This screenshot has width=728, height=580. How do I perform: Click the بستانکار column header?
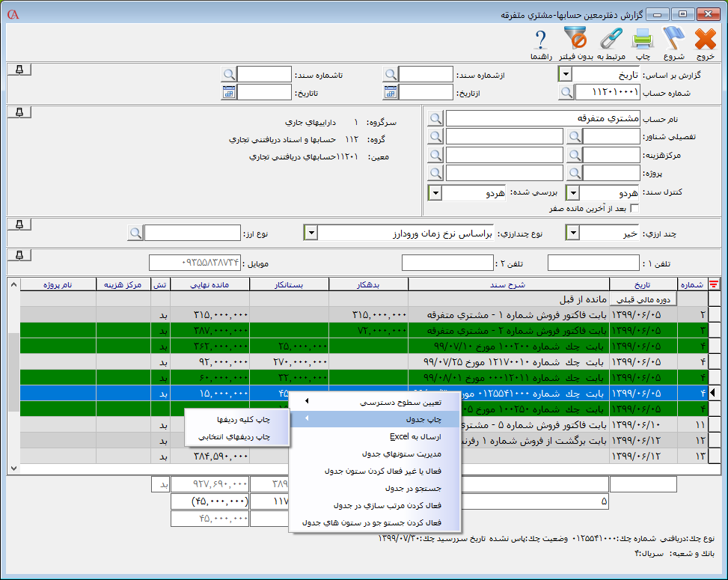coord(289,284)
